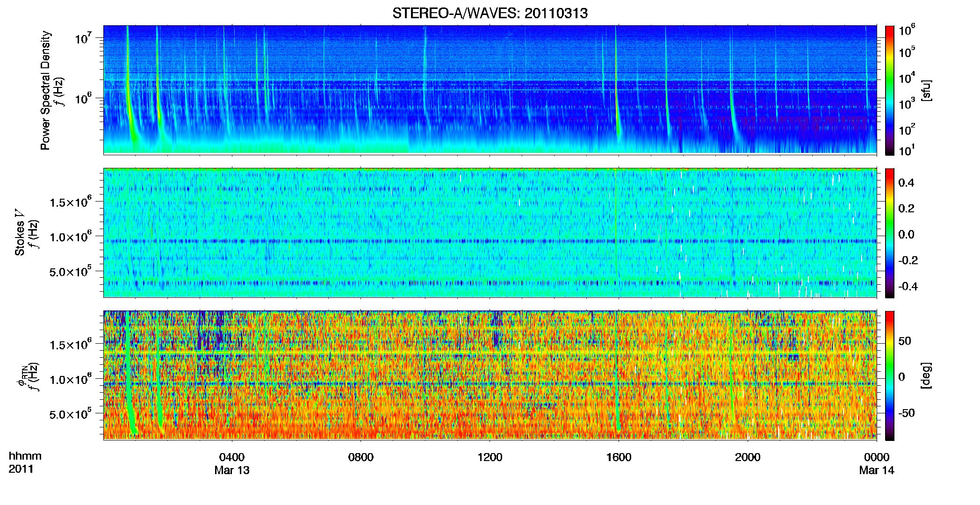Click the 1600 time axis tick label

619,457
